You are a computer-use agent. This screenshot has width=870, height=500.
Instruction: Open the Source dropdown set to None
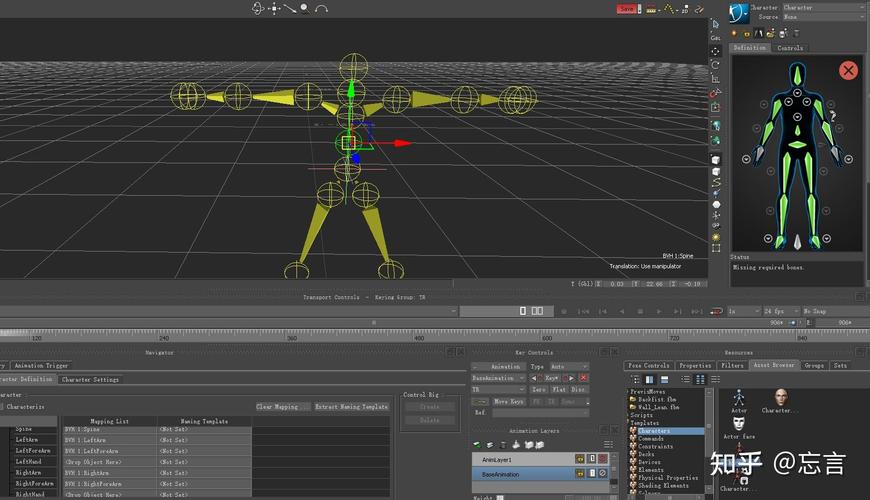[823, 17]
